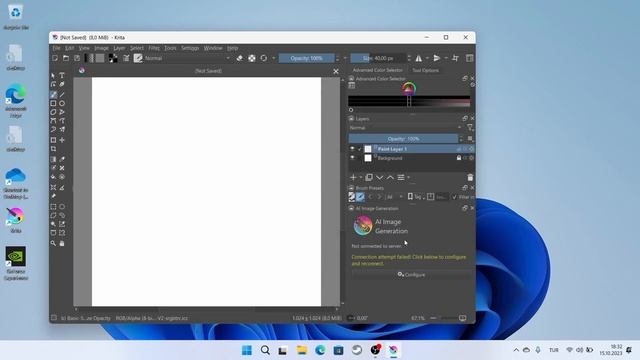640x360 pixels.
Task: Open the reload preset options dropdown arrow
Action: pyautogui.click(x=273, y=58)
